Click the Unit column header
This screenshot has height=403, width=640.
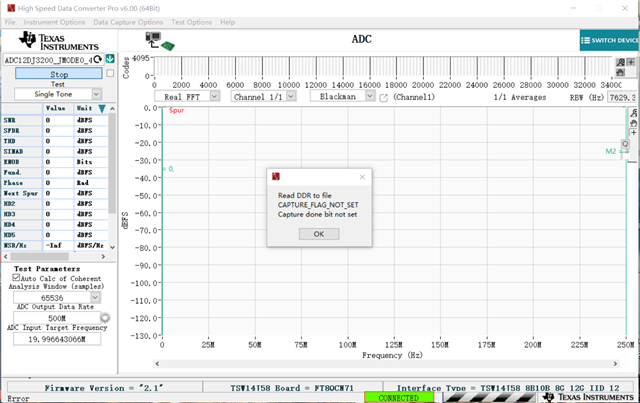84,108
